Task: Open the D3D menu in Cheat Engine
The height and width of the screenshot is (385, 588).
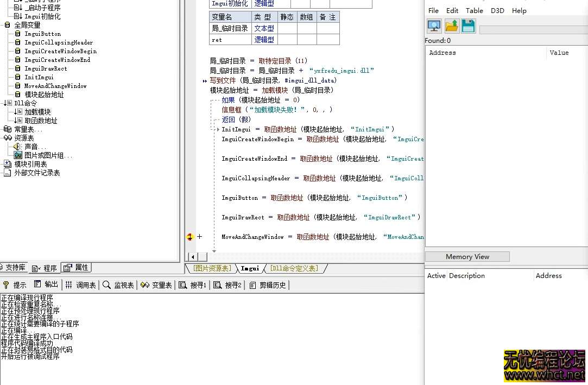Action: pos(497,10)
